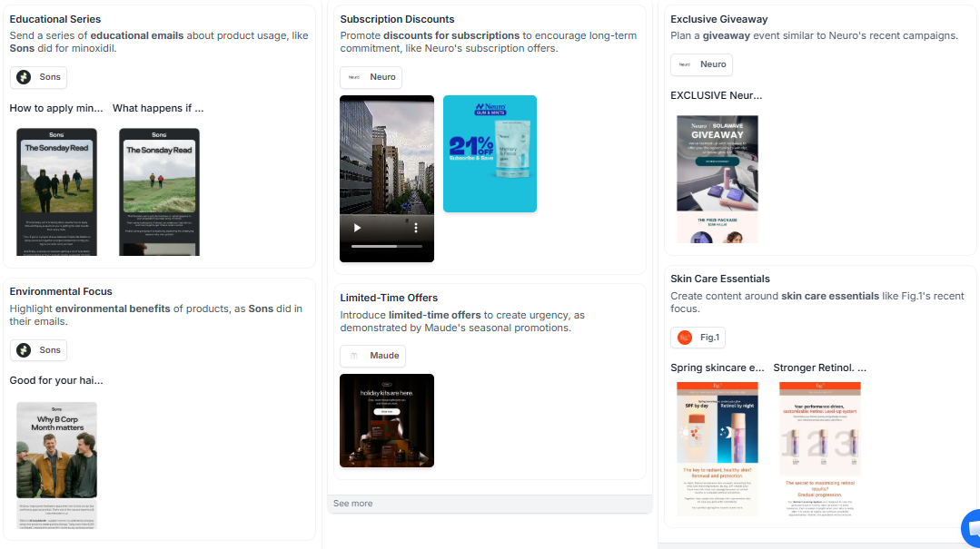Open the 'How to apply min...' email thumbnail

pos(57,191)
